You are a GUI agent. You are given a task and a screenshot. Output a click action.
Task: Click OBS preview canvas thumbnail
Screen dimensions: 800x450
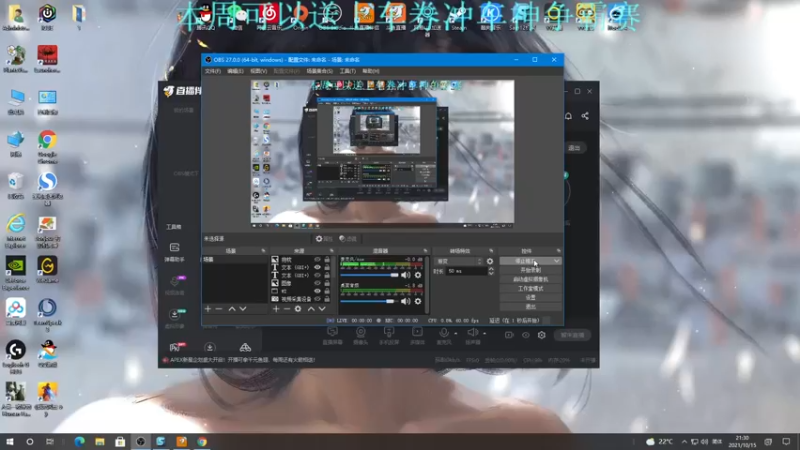382,152
